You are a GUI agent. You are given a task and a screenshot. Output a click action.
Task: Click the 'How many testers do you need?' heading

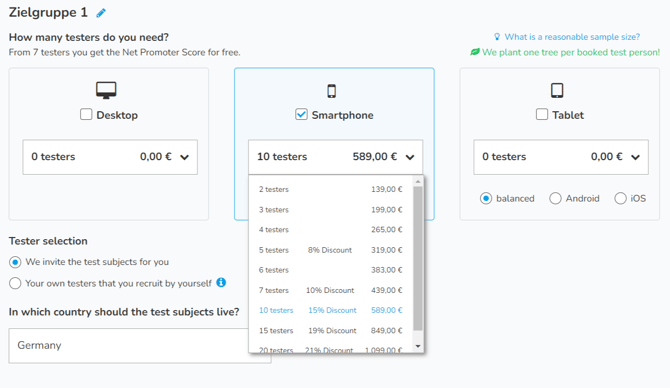89,37
